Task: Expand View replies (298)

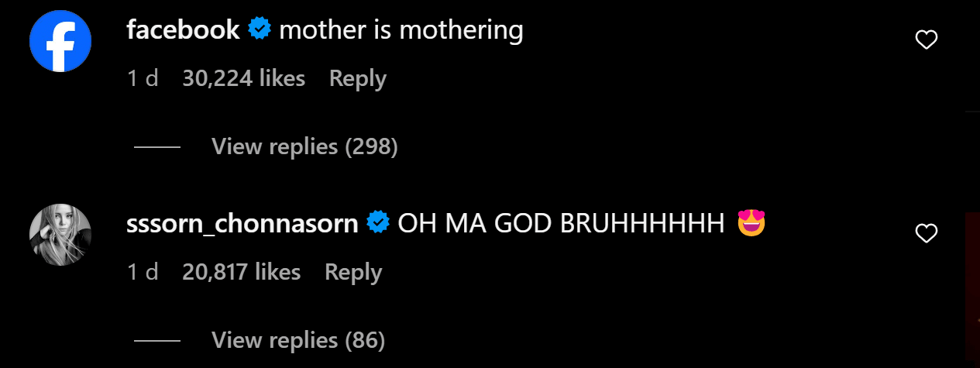Action: pyautogui.click(x=304, y=146)
